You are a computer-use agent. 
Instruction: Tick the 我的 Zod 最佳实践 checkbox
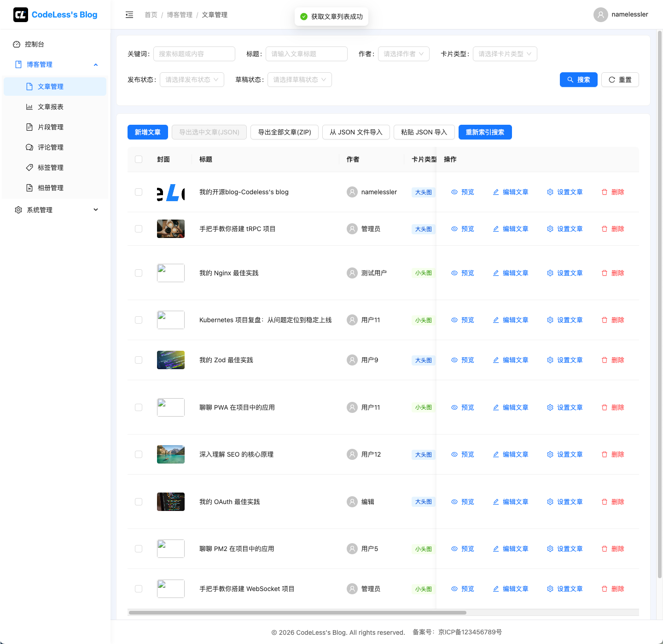[139, 360]
